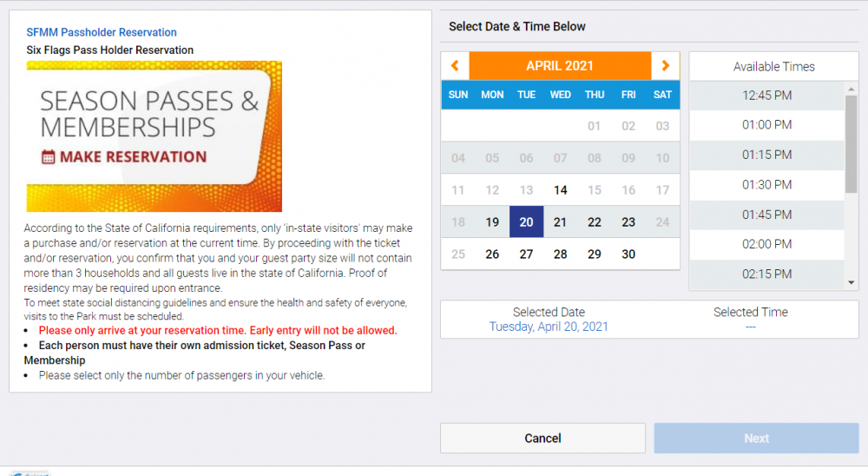The image size is (868, 476).
Task: Open SFMM Passholder Reservation link
Action: (102, 32)
